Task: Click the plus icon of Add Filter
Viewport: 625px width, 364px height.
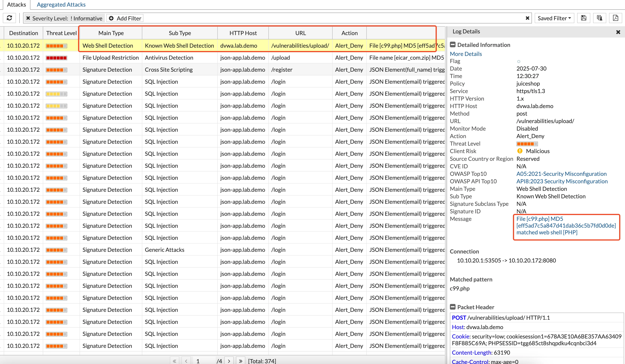Action: coord(111,18)
